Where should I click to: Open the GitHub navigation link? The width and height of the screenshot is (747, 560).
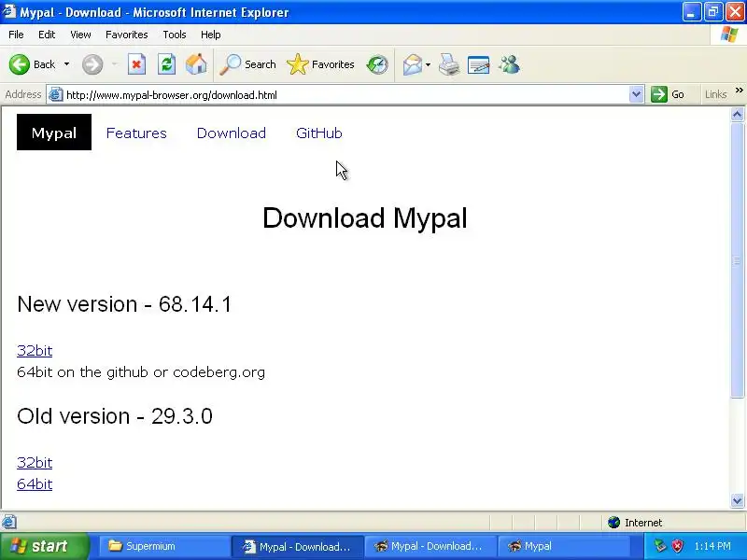(x=318, y=133)
